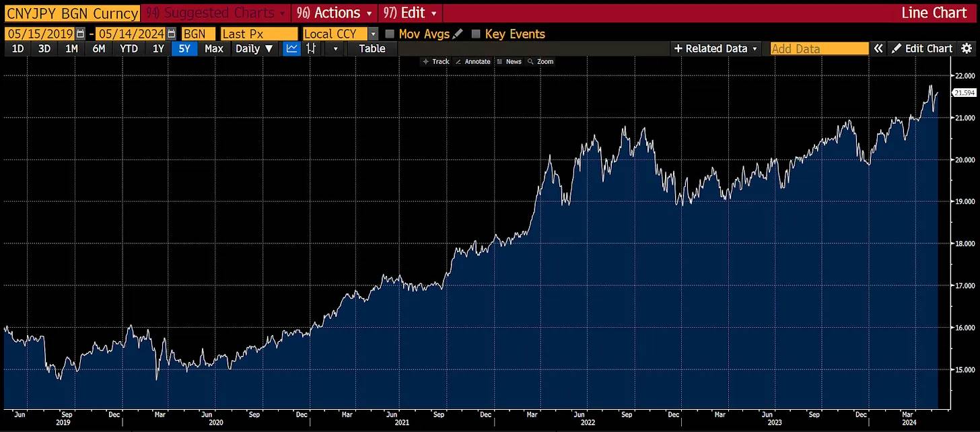
Task: Edit moving averages with the pencil icon
Action: tap(458, 34)
